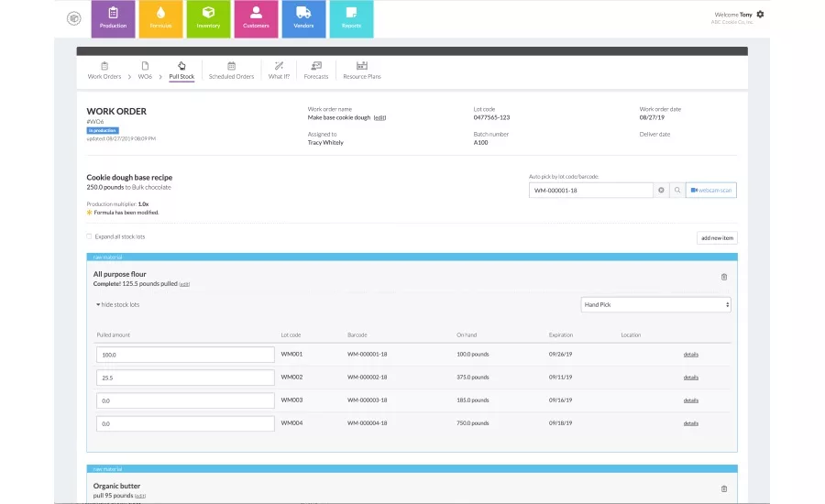Image resolution: width=825 pixels, height=504 pixels.
Task: Delete Organic butter item with trash icon
Action: click(x=724, y=488)
